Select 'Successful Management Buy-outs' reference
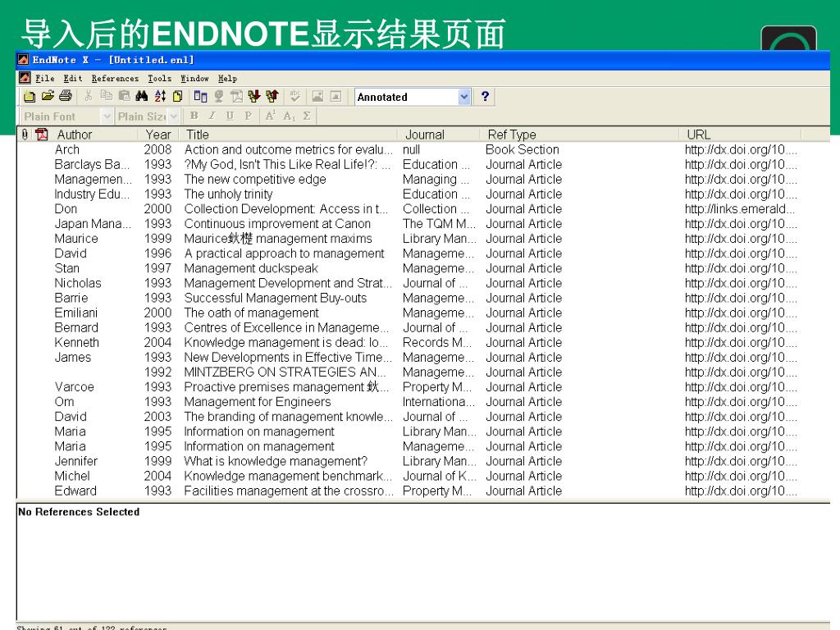 coord(423,298)
